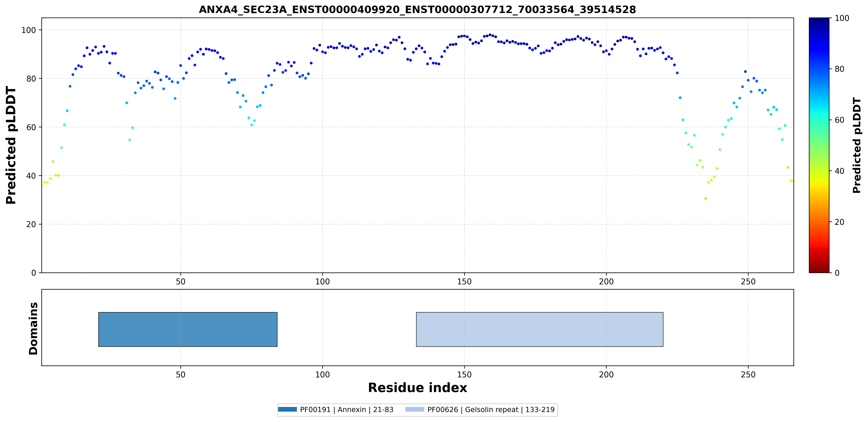
Task: Click the 100 tick label on colorbar
Action: [841, 18]
